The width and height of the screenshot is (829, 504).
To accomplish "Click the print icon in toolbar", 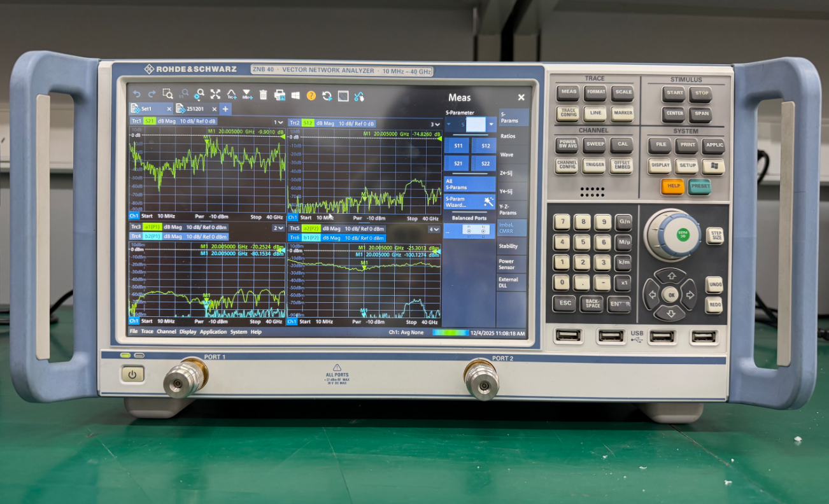I will click(x=280, y=95).
